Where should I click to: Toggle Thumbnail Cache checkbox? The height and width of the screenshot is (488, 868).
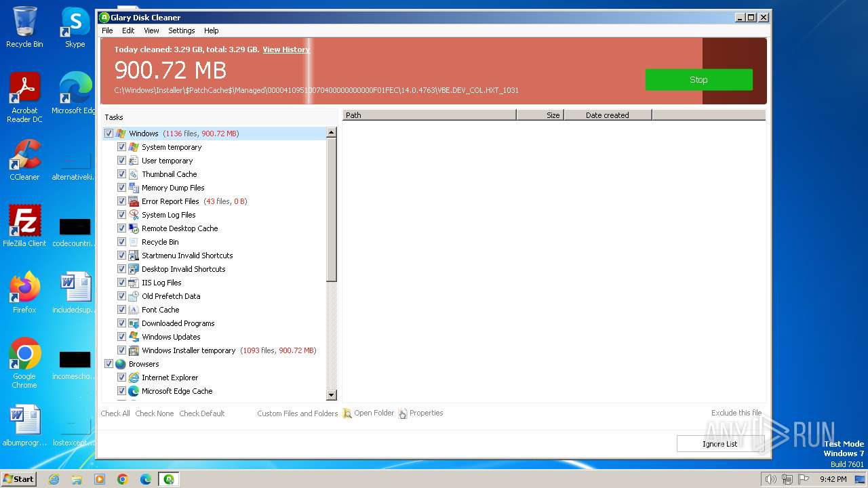pos(121,174)
